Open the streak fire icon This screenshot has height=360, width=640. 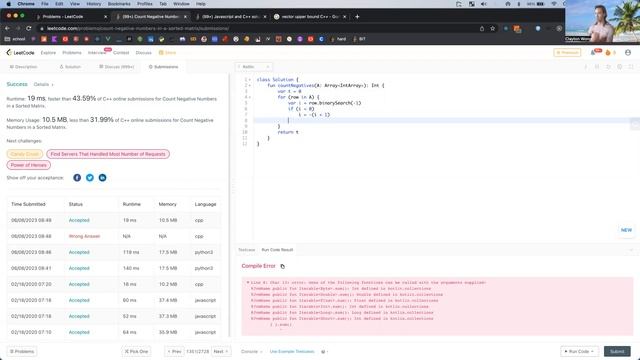tap(608, 53)
